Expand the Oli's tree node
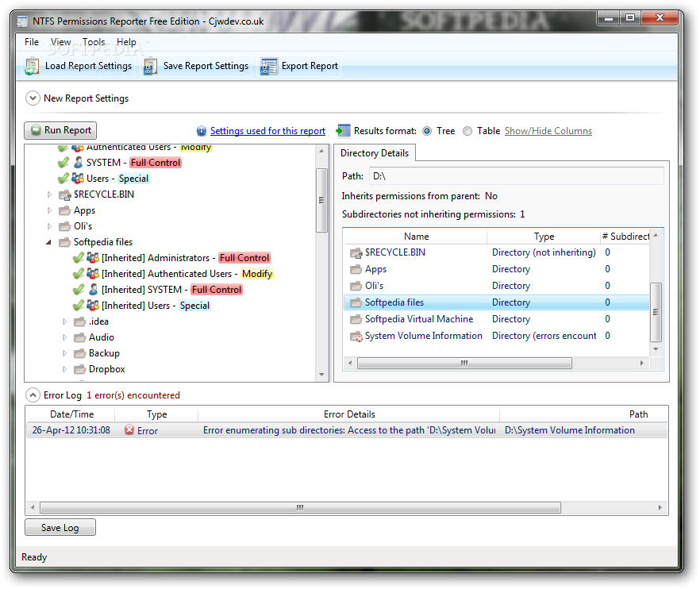700x589 pixels. click(49, 226)
